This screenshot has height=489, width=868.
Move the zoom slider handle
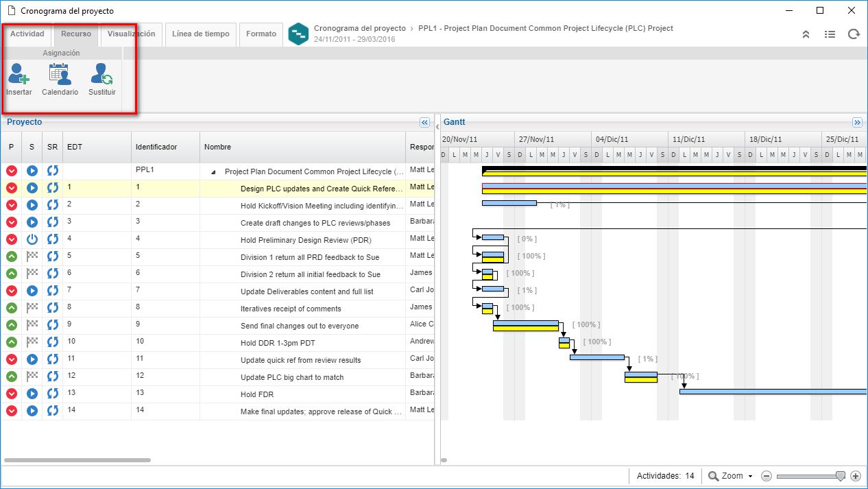coord(841,476)
